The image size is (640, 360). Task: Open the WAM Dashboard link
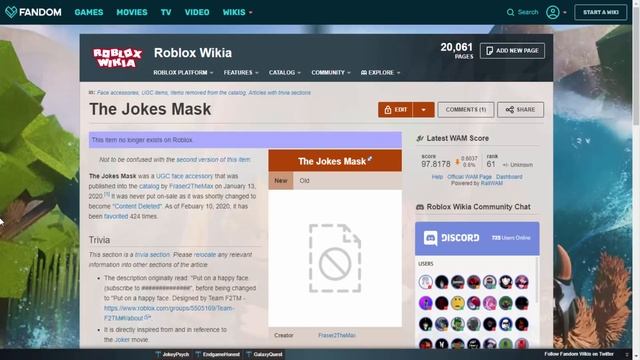[x=509, y=177]
